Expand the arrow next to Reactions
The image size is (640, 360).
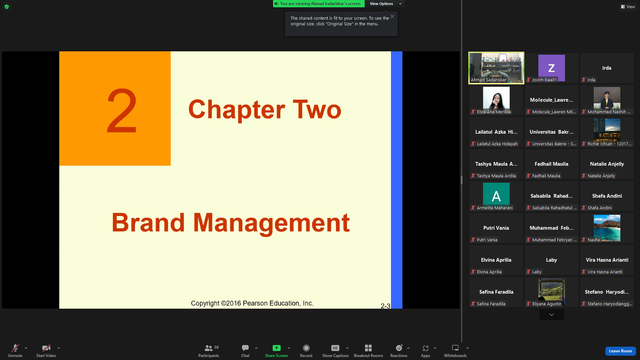pyautogui.click(x=408, y=348)
